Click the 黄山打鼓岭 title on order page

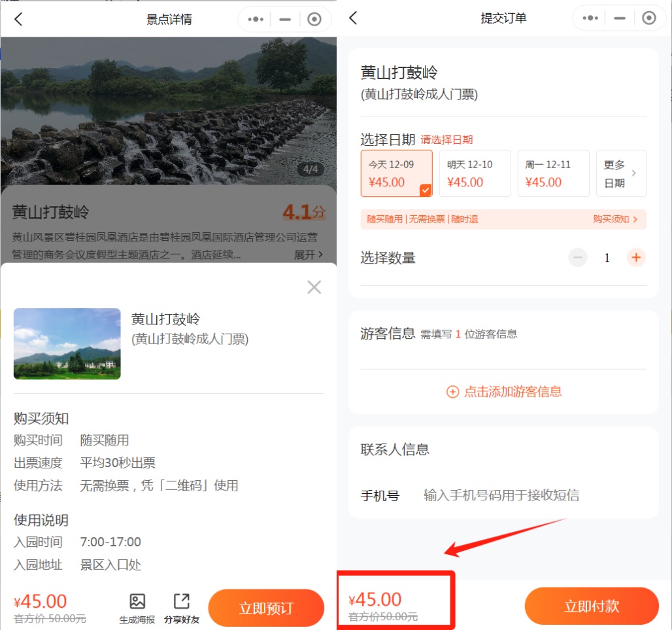point(399,73)
